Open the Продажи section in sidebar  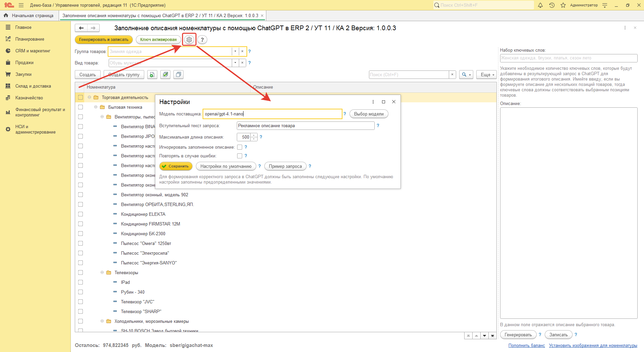pos(24,62)
